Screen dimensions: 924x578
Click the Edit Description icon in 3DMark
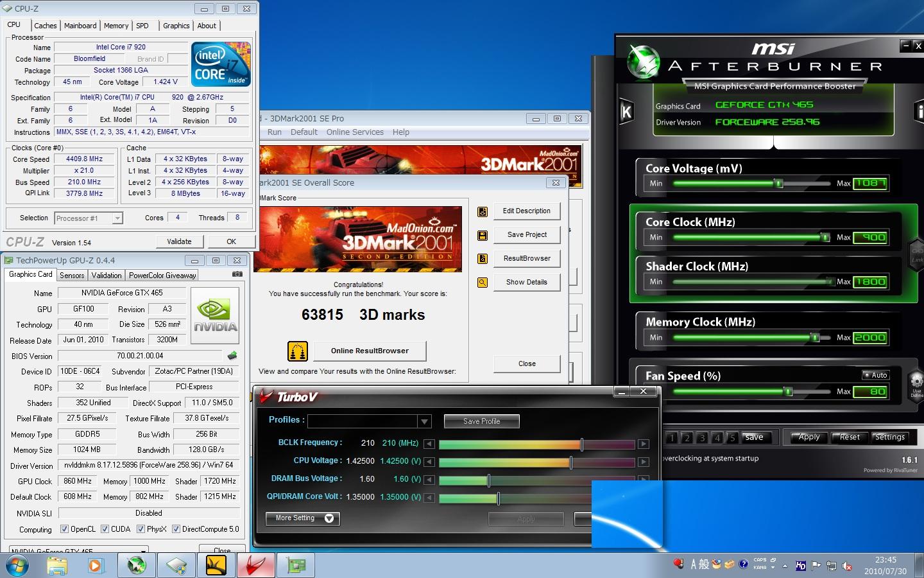(x=483, y=212)
